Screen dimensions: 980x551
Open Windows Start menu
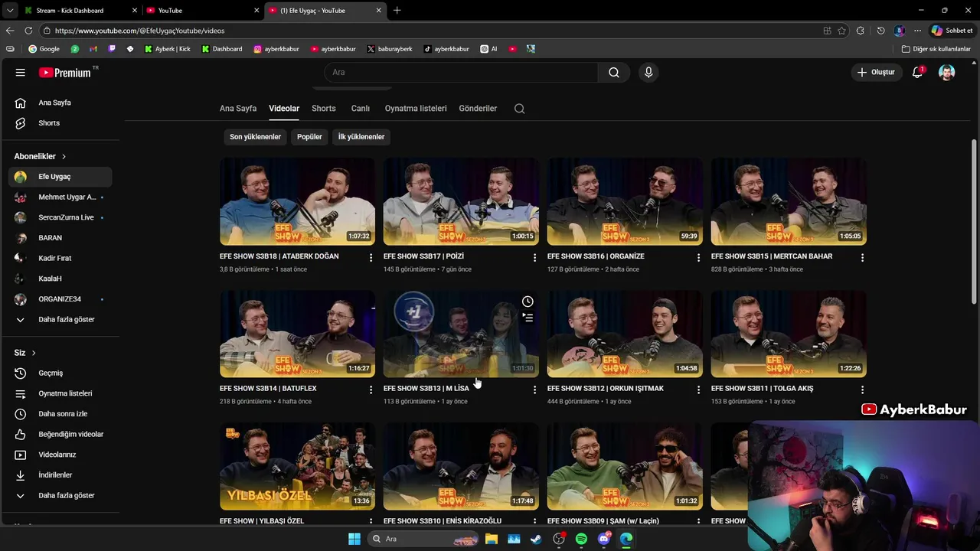(354, 539)
